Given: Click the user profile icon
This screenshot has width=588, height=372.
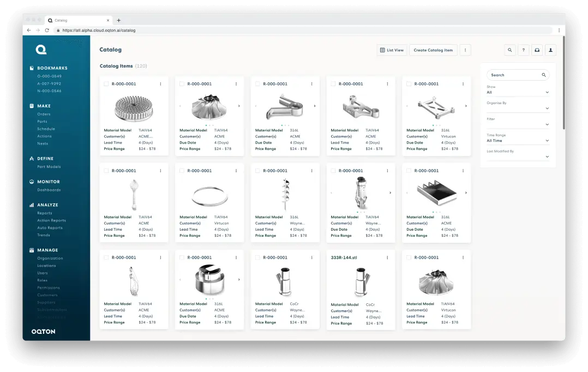Looking at the screenshot, I should 550,50.
